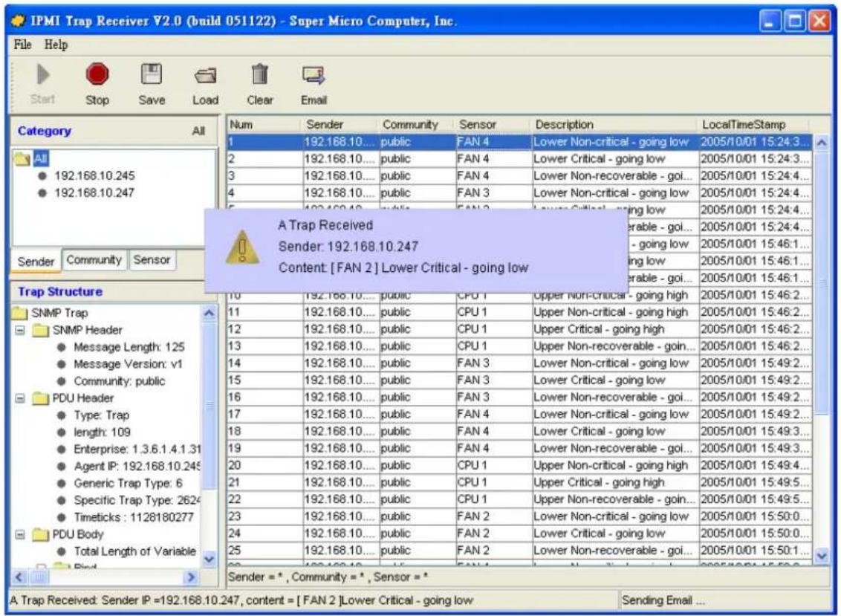Click the PDU Header folder icon

[41, 398]
